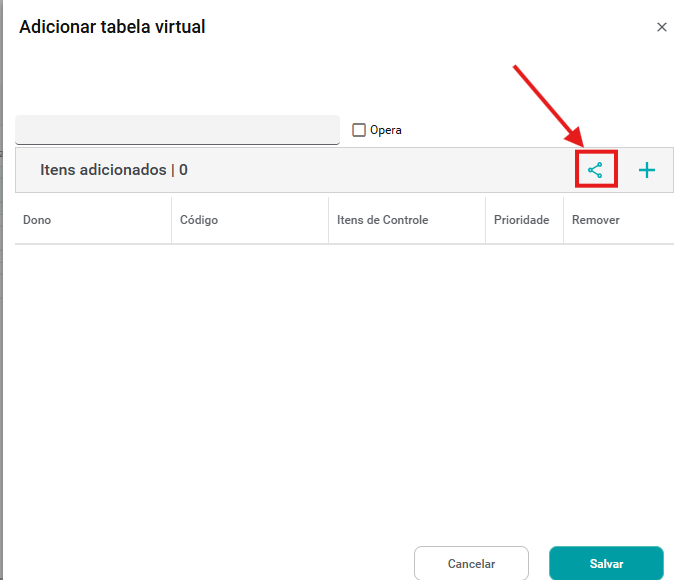
Task: Click the Prioridade column header
Action: pyautogui.click(x=521, y=220)
